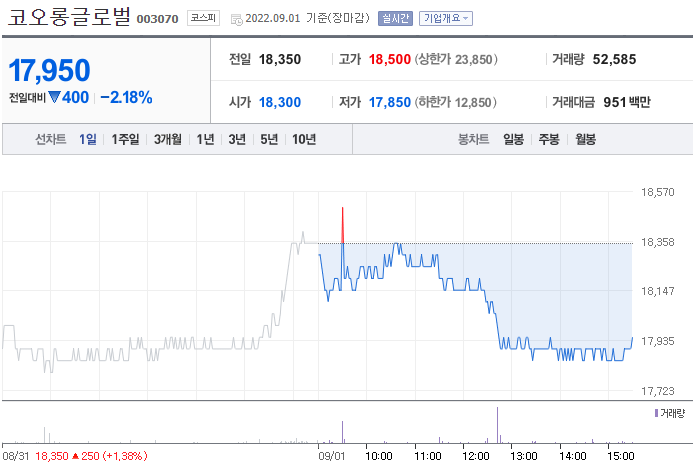Screen dimensions: 693x470
Task: Click the 시가 value 18,300
Action: [280, 102]
